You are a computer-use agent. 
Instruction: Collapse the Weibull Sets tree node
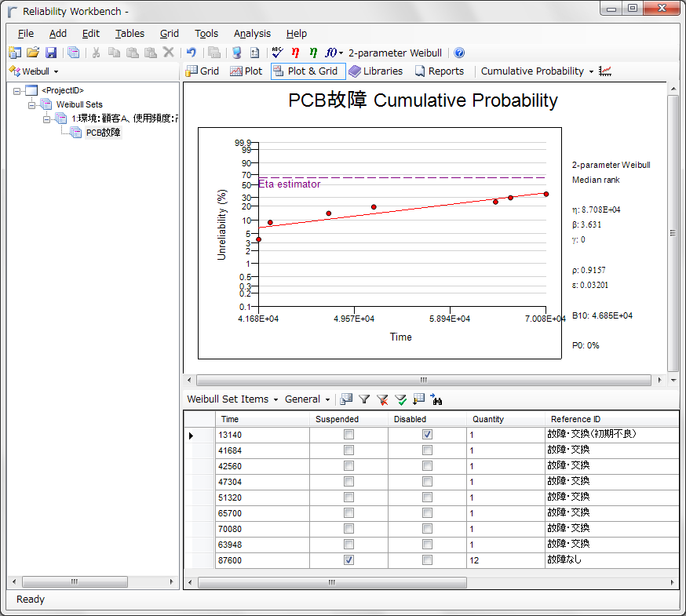click(x=31, y=105)
